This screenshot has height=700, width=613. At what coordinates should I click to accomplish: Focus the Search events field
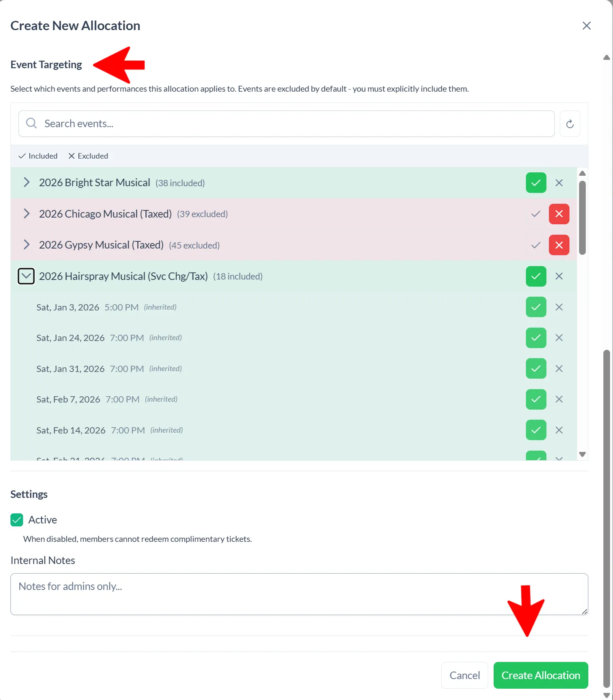(x=286, y=124)
